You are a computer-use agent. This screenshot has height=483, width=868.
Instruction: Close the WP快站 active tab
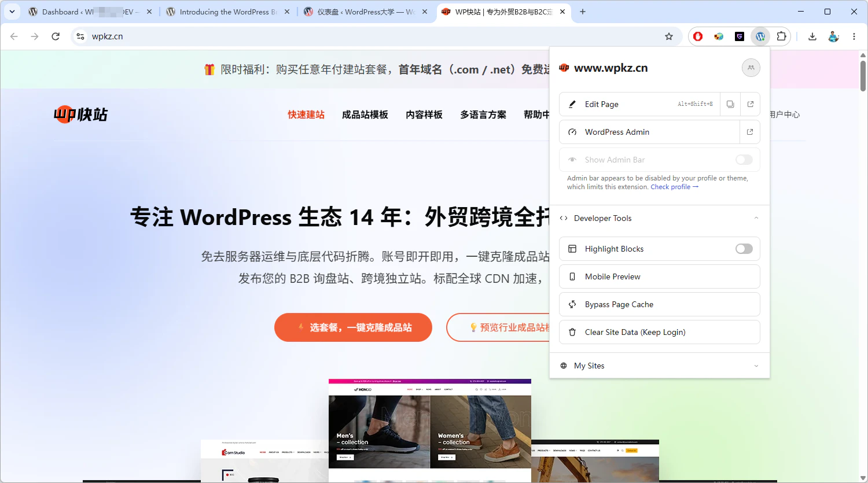[x=562, y=12]
